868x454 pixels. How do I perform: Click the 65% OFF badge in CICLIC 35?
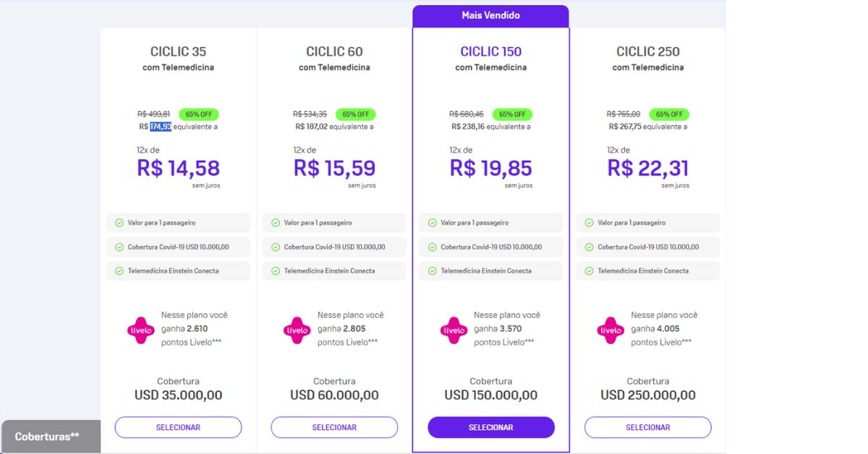click(x=199, y=114)
